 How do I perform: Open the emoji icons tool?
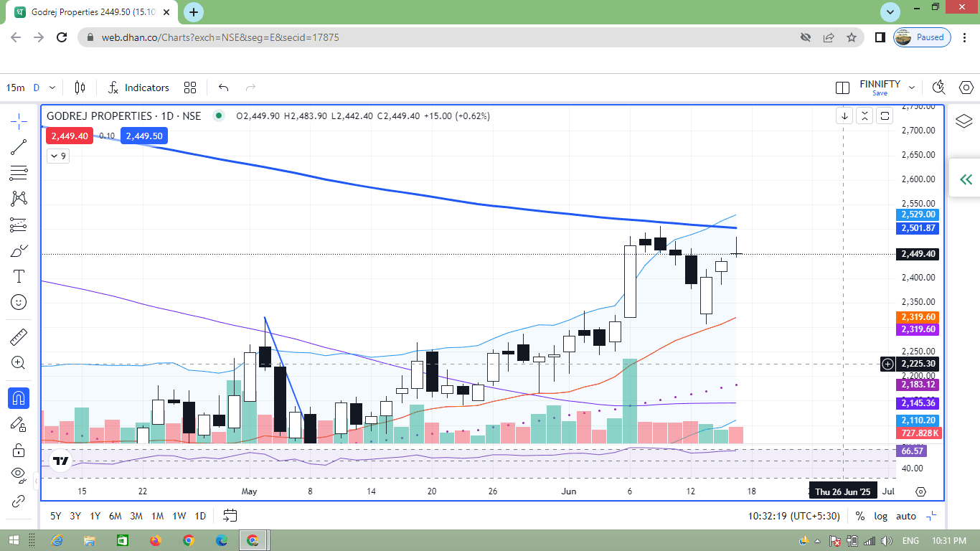click(x=19, y=302)
